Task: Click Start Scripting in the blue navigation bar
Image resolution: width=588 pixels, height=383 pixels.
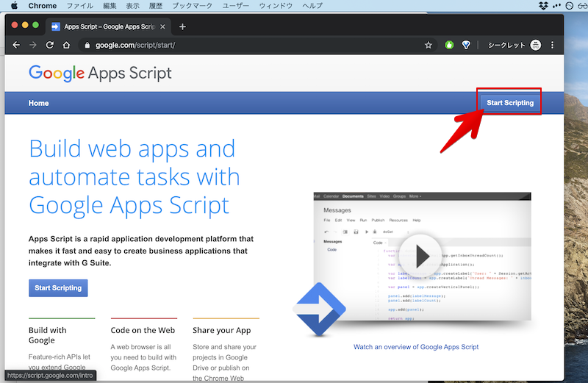Action: coord(510,103)
